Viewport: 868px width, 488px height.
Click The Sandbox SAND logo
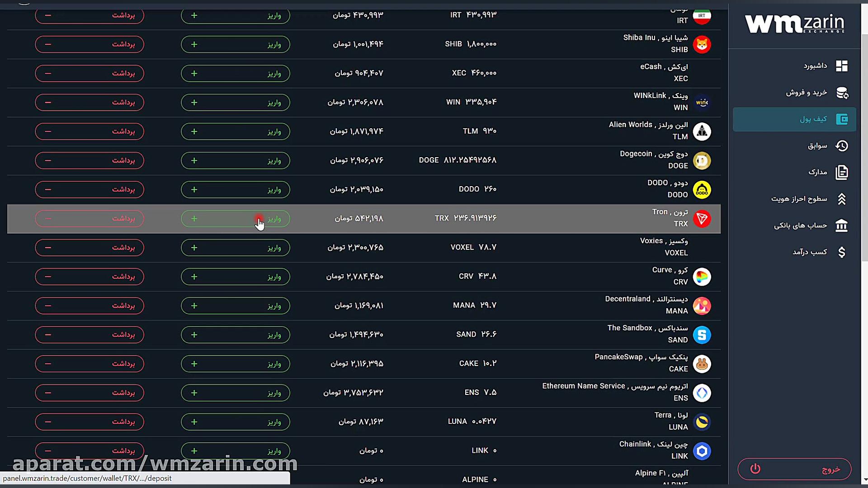[702, 335]
